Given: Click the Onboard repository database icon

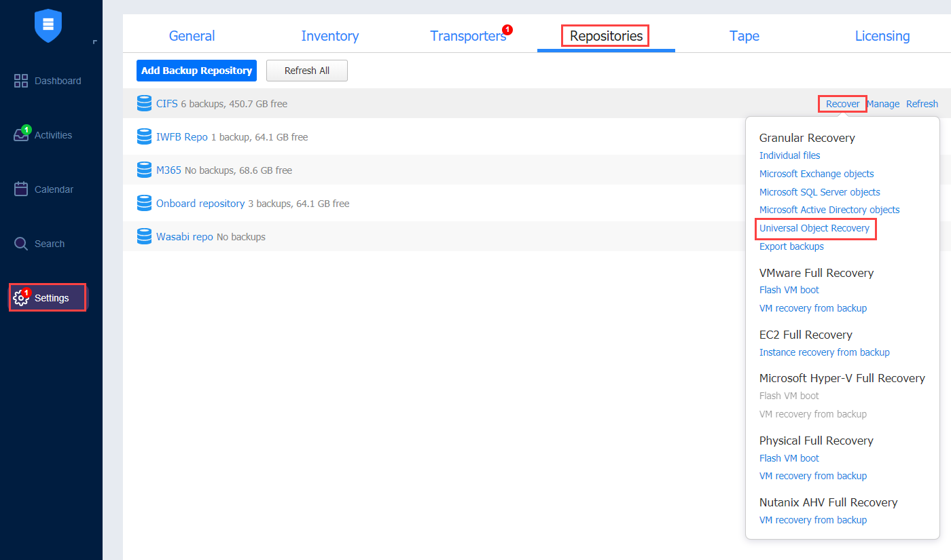Looking at the screenshot, I should (144, 203).
